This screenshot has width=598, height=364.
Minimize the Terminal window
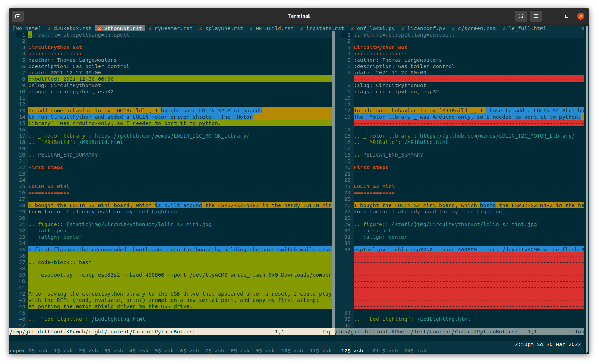[x=553, y=16]
